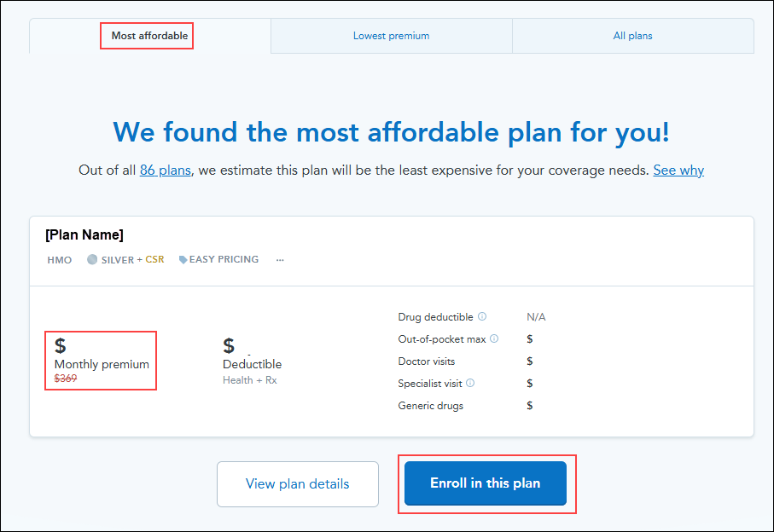
Task: Click the [Plan Name] heading
Action: [84, 234]
